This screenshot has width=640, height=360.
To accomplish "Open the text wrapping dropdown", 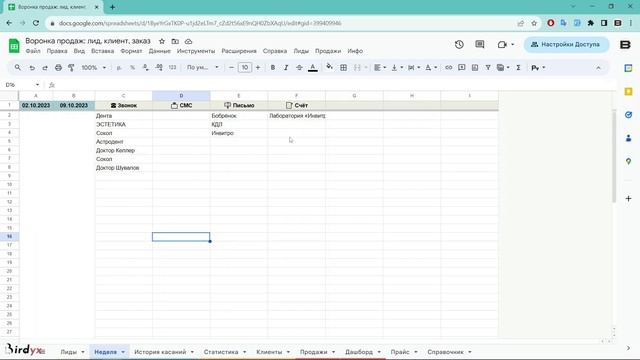I will pyautogui.click(x=414, y=67).
